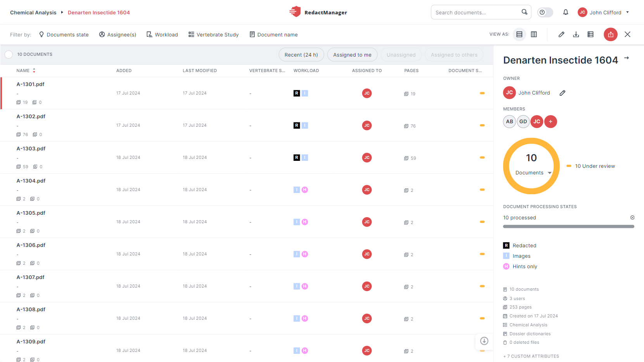This screenshot has height=362, width=644.
Task: Open document A-1304.pdf
Action: pos(31,181)
